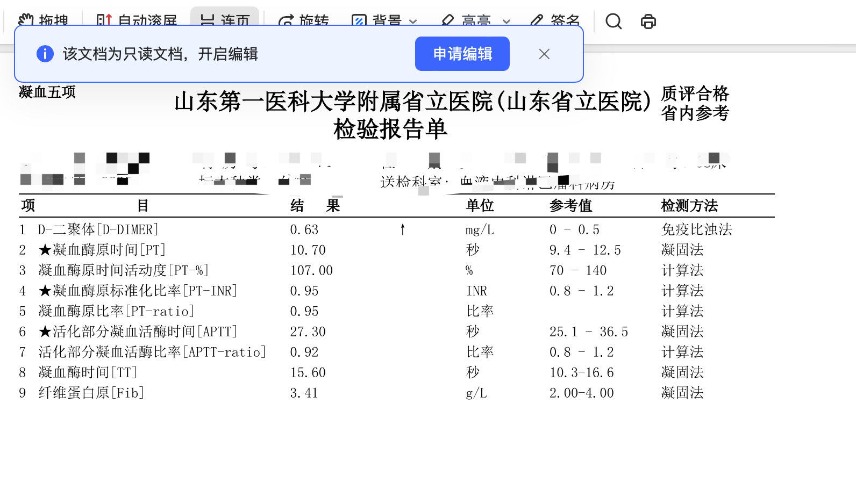
Task: Select the 签名 signature tool
Action: pos(555,21)
